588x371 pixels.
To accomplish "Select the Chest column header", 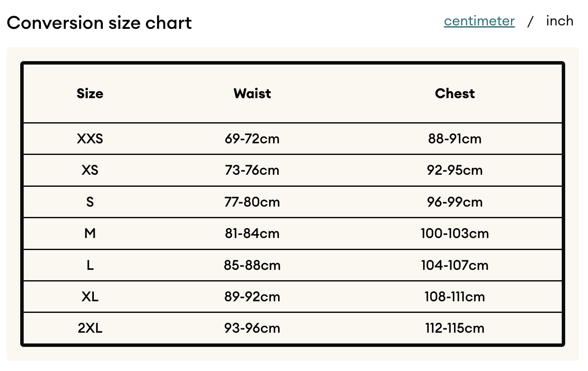I will [455, 93].
